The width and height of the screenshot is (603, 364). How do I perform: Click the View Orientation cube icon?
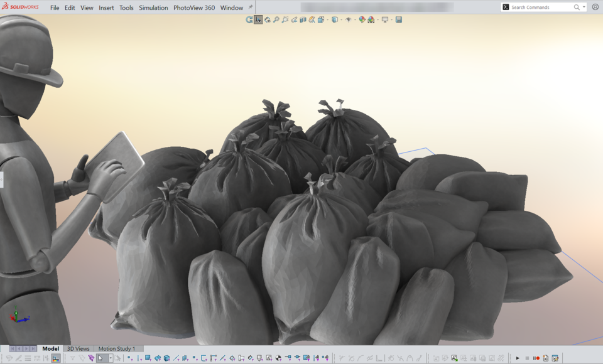(321, 19)
